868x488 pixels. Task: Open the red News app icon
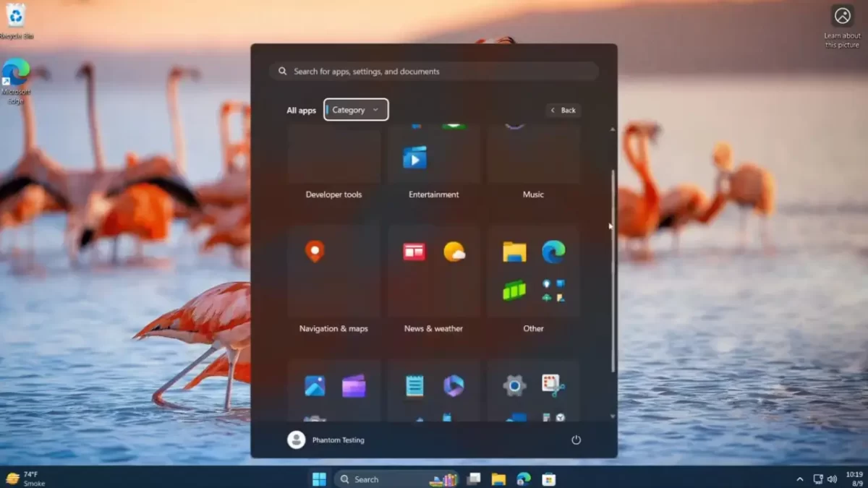click(413, 252)
